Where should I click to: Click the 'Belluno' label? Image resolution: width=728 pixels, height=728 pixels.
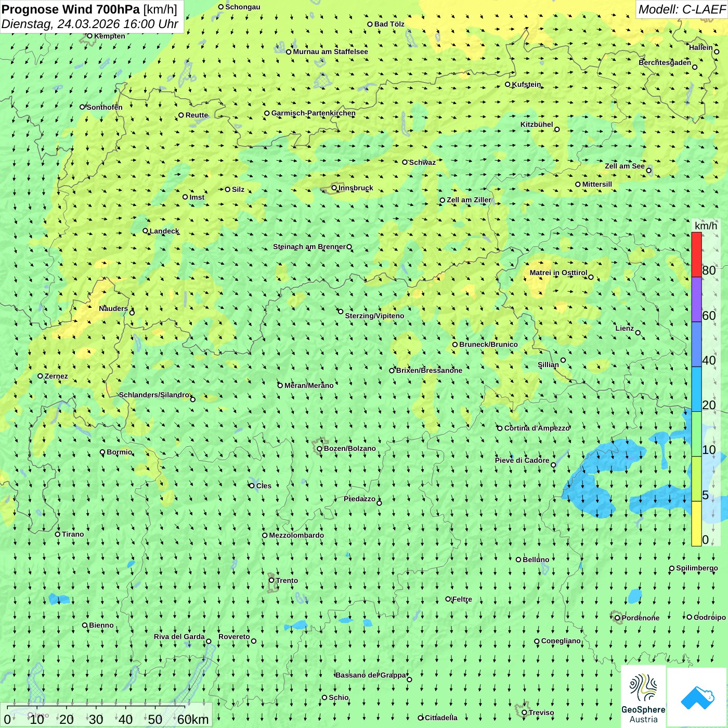coord(536,560)
